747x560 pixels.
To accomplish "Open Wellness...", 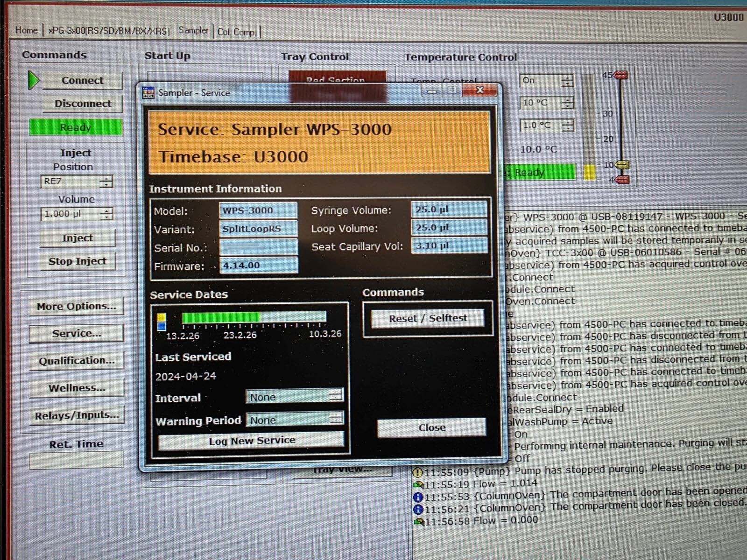I will [77, 388].
